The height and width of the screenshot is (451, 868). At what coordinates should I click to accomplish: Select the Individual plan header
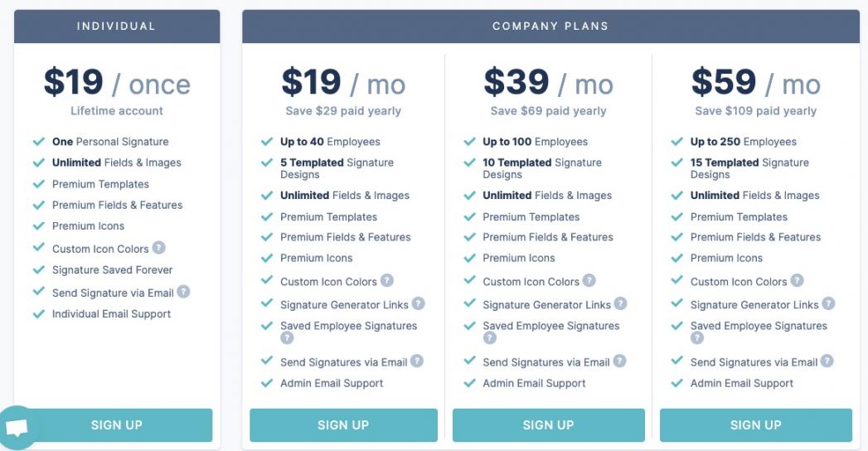point(117,27)
